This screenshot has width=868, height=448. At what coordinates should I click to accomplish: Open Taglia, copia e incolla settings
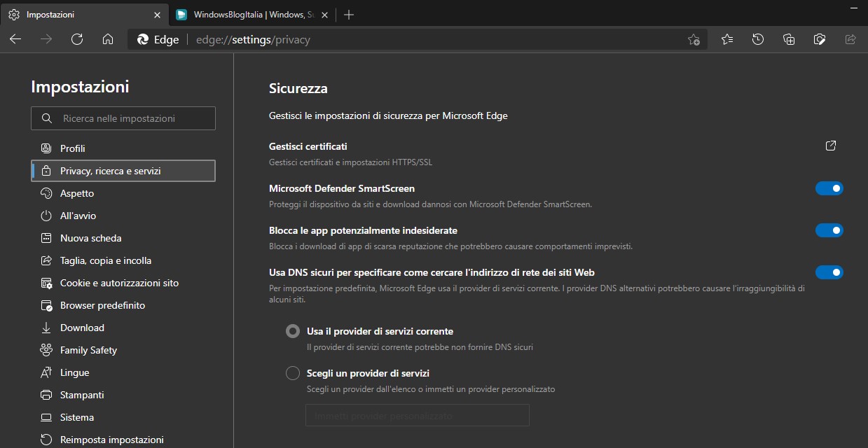coord(123,260)
